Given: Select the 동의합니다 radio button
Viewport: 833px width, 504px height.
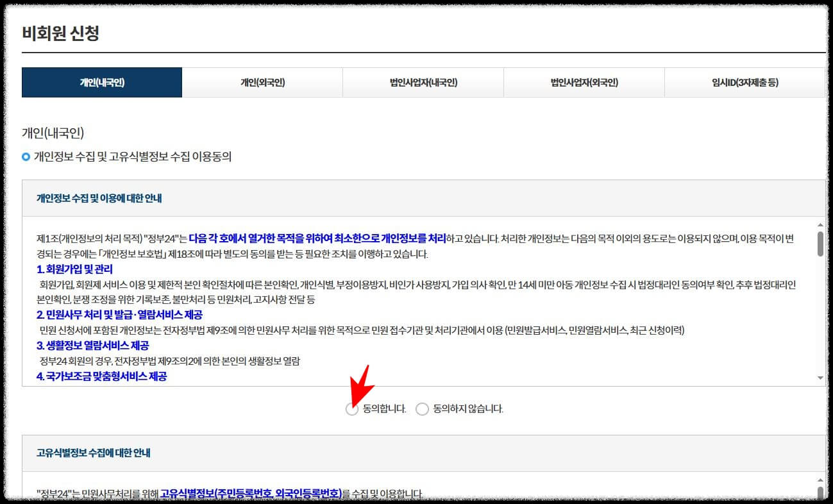Looking at the screenshot, I should pyautogui.click(x=352, y=409).
